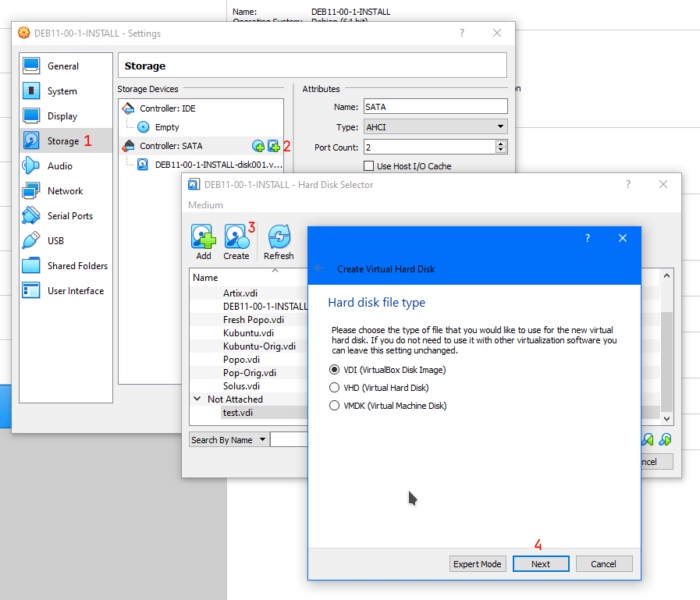700x600 pixels.
Task: Toggle Use Host I/O Cache checkbox
Action: click(x=369, y=166)
